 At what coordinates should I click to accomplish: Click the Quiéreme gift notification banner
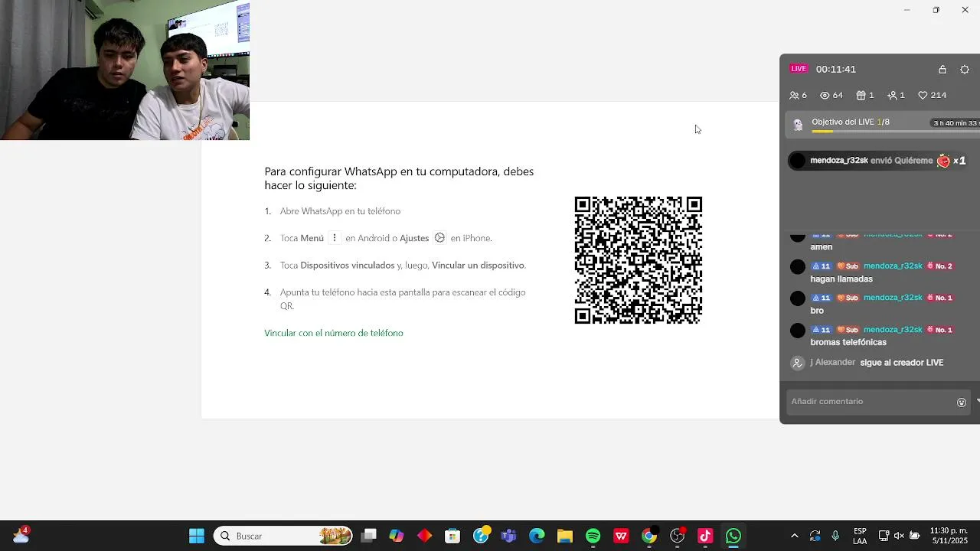coord(880,161)
